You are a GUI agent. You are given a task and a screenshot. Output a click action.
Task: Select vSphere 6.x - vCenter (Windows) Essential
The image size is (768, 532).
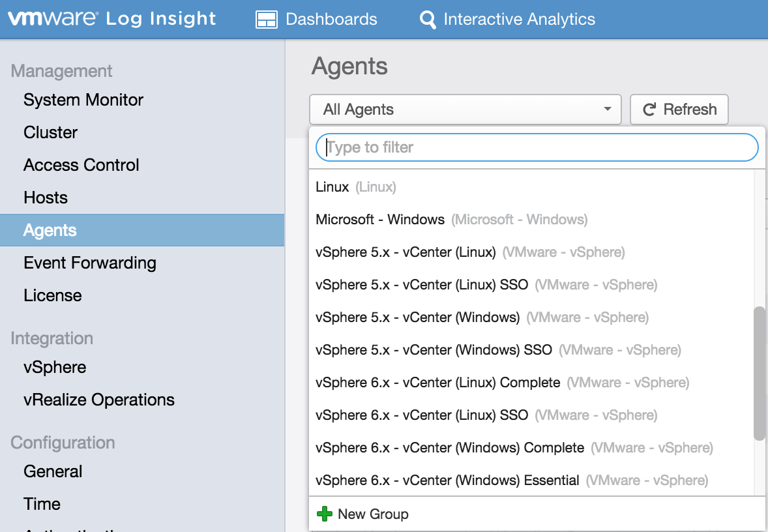pyautogui.click(x=447, y=480)
